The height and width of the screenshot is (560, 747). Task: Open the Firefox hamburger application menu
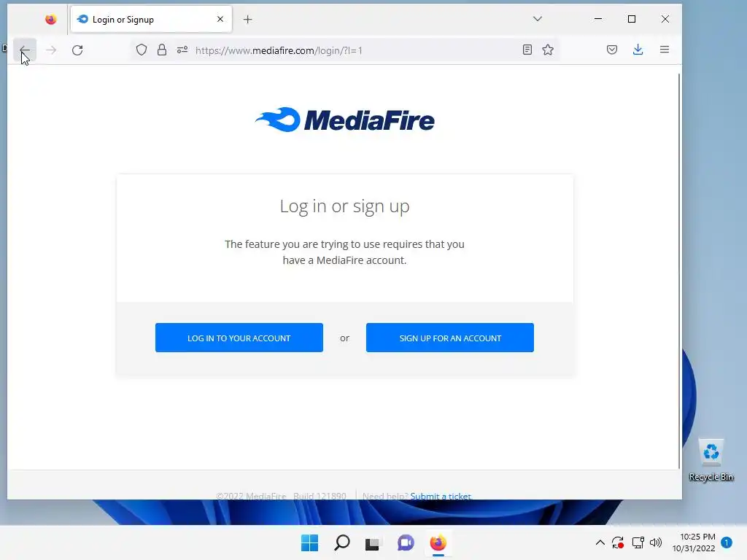pos(665,50)
